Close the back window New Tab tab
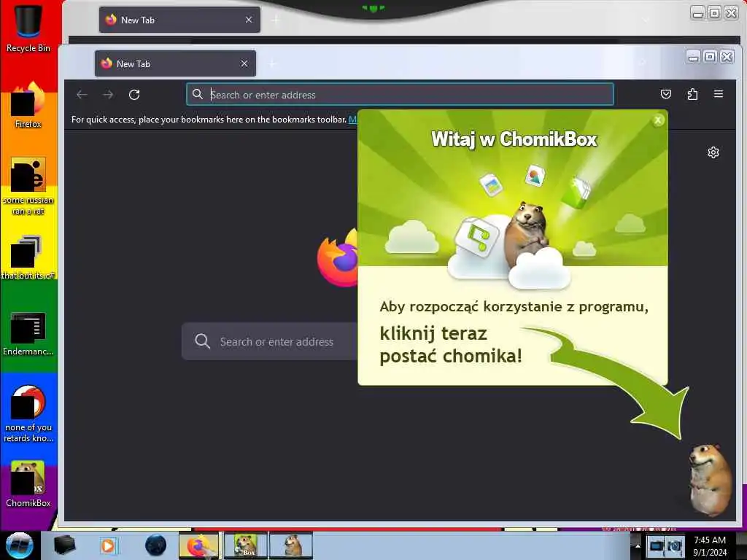The height and width of the screenshot is (560, 747). [x=249, y=20]
